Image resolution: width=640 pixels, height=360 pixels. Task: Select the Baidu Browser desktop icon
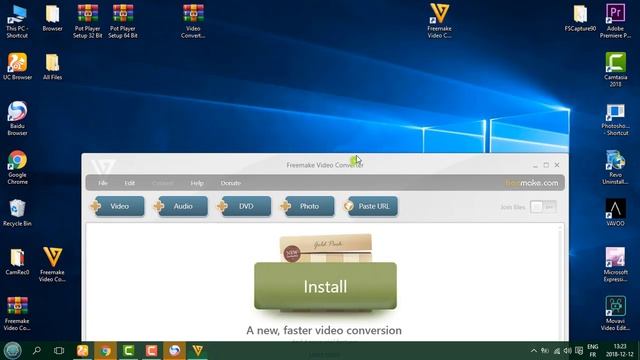(x=17, y=118)
